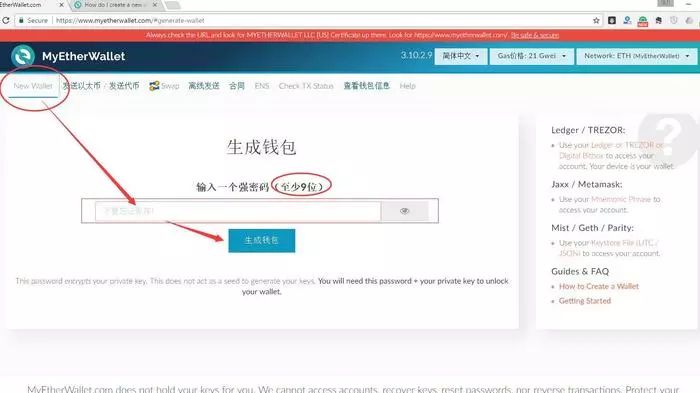
Task: Open the Swap navigation tab
Action: pyautogui.click(x=164, y=86)
